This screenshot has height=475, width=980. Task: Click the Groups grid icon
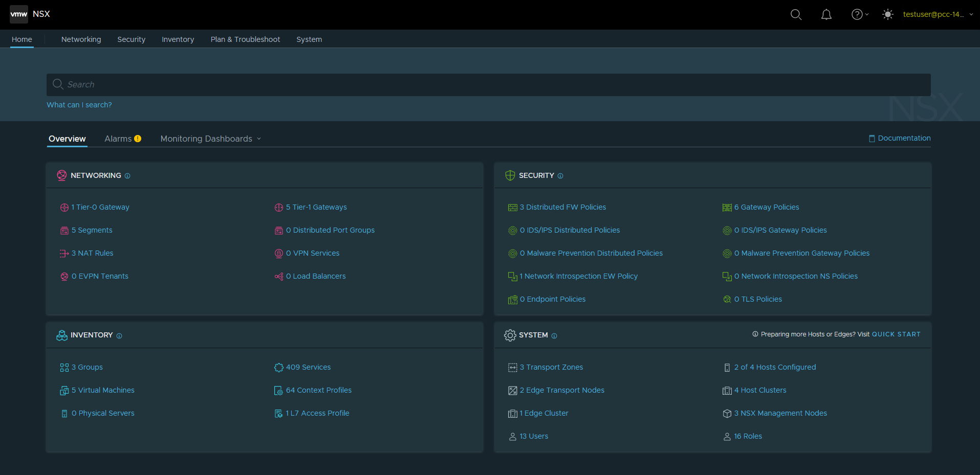(x=64, y=368)
